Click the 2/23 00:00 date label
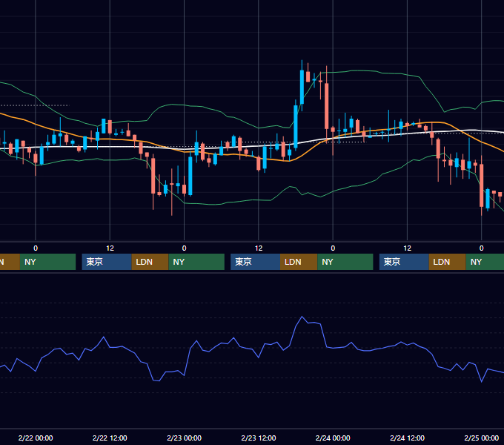The height and width of the screenshot is (445, 504). point(184,438)
